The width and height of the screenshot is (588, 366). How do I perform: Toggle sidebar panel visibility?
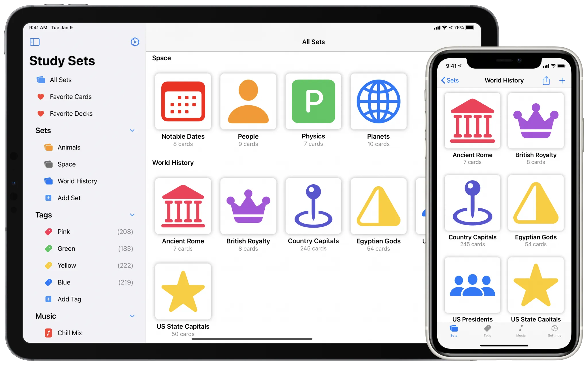34,42
